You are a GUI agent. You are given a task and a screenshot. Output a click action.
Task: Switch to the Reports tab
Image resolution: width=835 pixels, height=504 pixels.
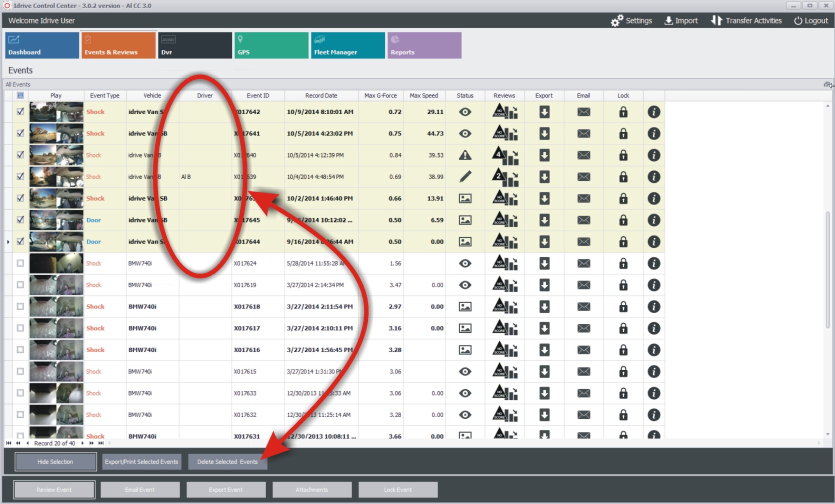point(424,45)
